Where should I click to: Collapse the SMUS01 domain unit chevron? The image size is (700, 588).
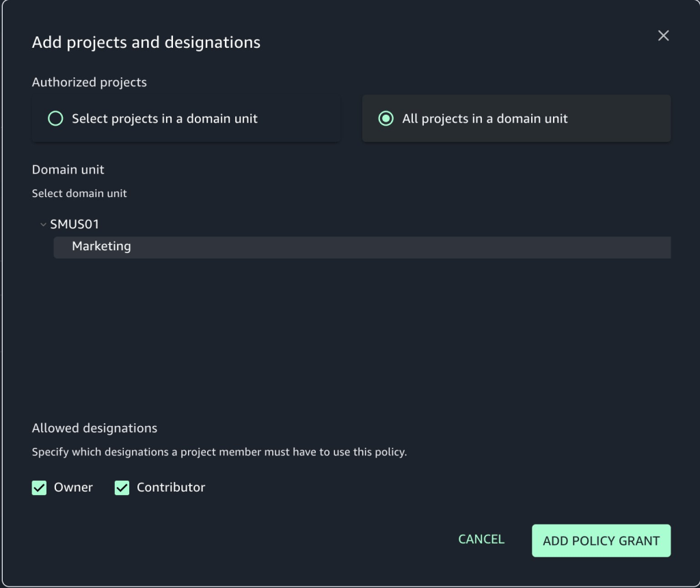(x=43, y=224)
